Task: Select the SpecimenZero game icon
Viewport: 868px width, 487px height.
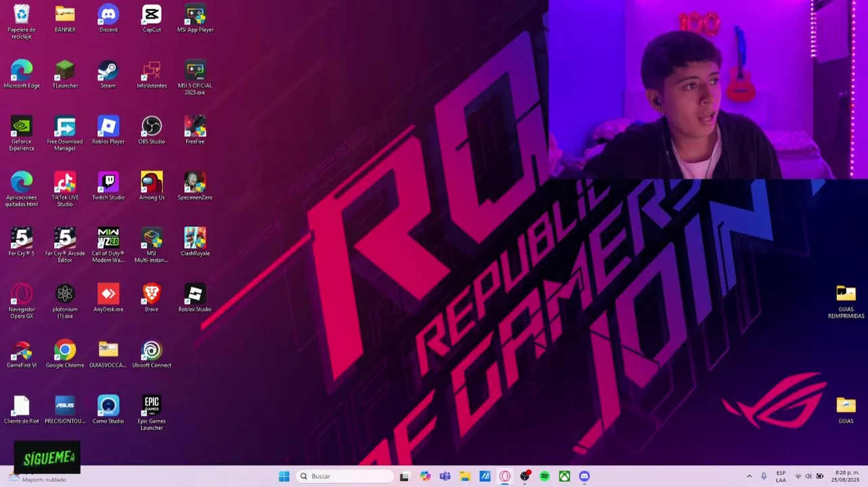Action: pyautogui.click(x=195, y=186)
